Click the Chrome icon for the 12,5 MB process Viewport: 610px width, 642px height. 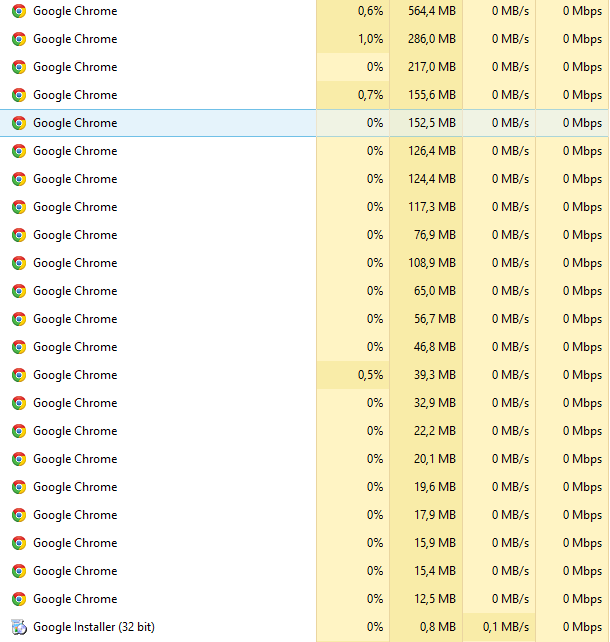19,599
